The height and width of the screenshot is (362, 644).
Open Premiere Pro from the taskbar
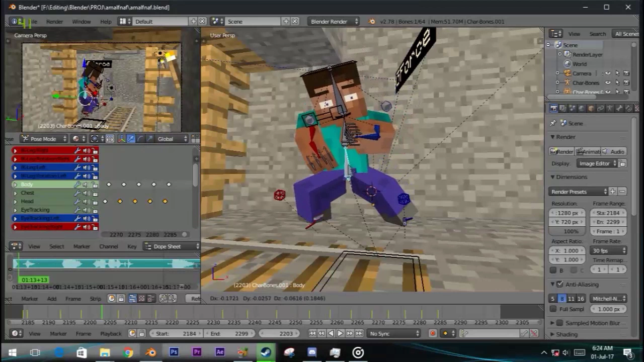click(197, 352)
